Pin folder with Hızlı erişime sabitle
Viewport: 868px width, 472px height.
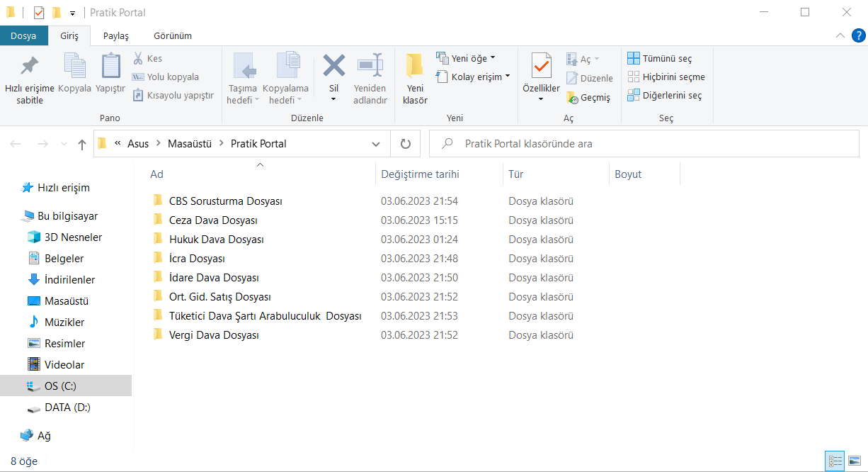pos(29,79)
